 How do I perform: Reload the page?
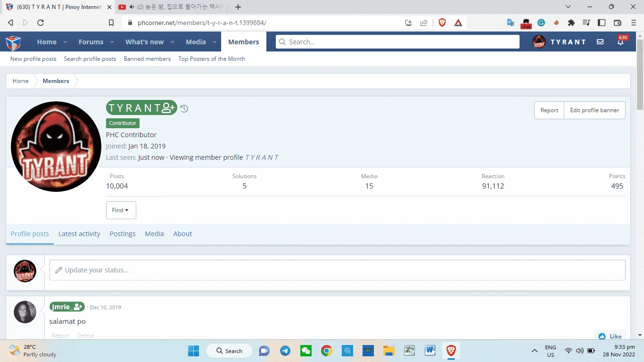point(41,23)
